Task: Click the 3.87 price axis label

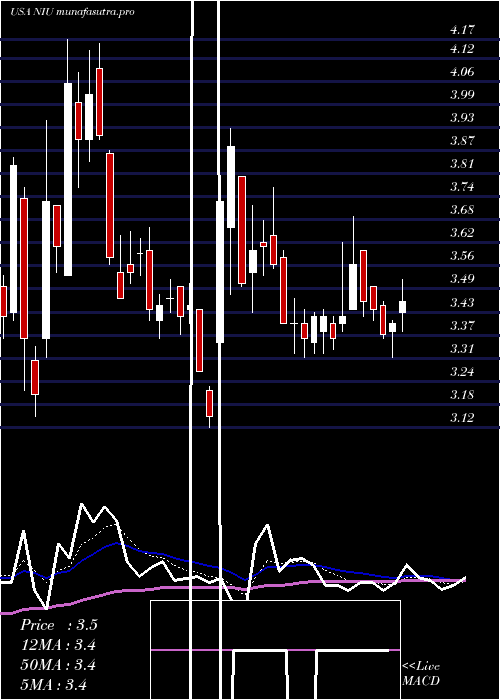Action: click(462, 141)
